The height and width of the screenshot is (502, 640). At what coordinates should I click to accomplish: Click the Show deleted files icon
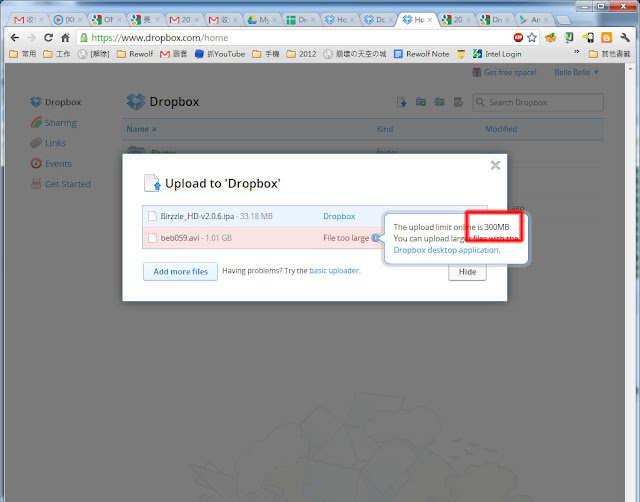(x=458, y=102)
